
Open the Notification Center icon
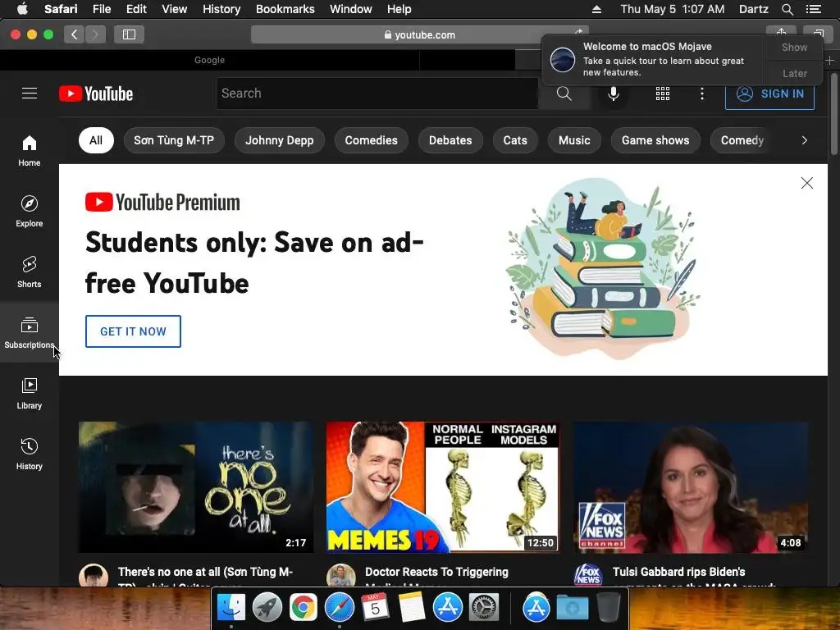pos(814,9)
